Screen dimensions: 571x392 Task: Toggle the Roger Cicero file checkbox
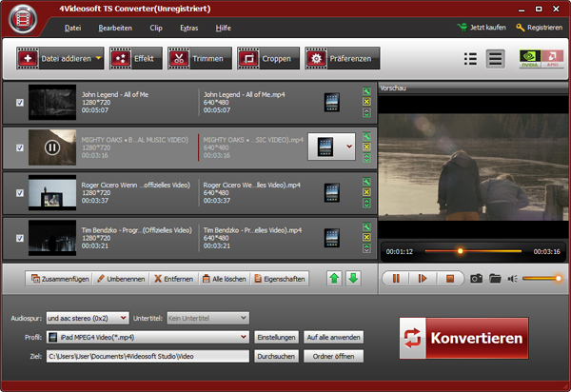21,190
